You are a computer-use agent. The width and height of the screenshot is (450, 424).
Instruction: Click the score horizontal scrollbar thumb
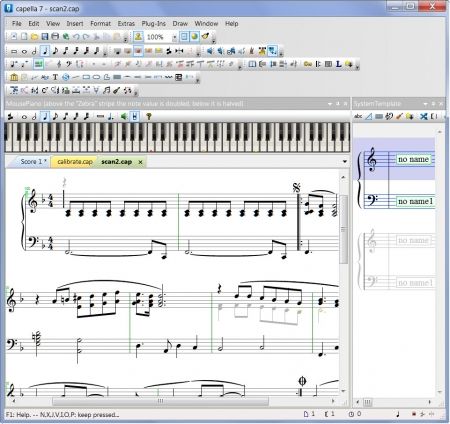[x=161, y=401]
